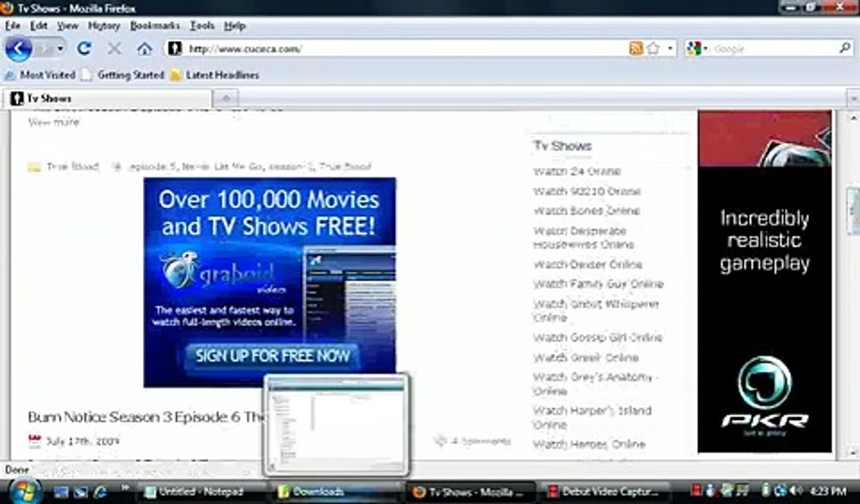860x504 pixels.
Task: Open the Tools menu
Action: click(202, 25)
